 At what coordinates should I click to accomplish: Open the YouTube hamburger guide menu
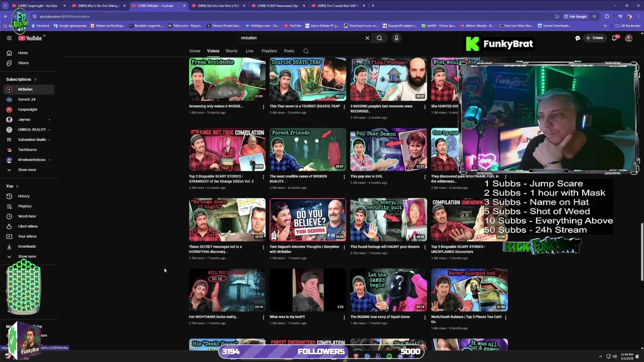tap(9, 38)
